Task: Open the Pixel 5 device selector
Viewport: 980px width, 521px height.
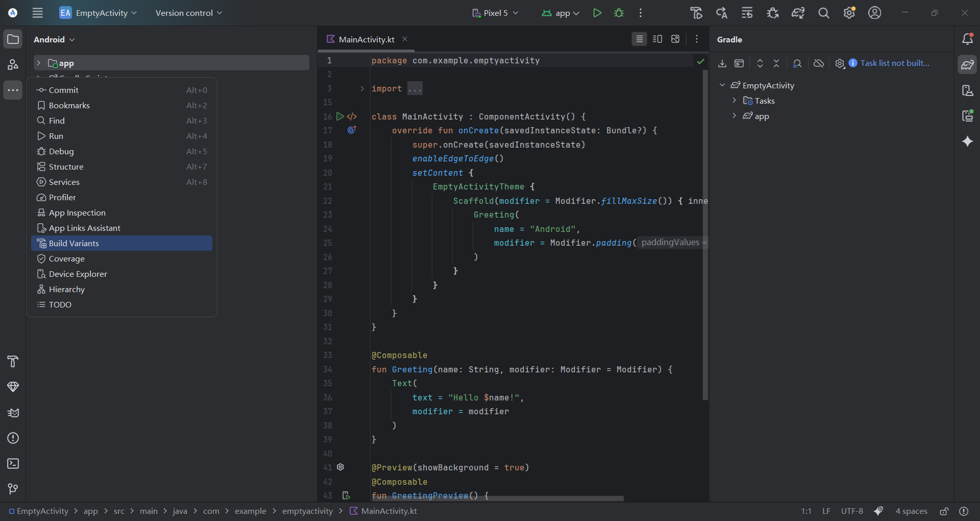Action: click(495, 13)
